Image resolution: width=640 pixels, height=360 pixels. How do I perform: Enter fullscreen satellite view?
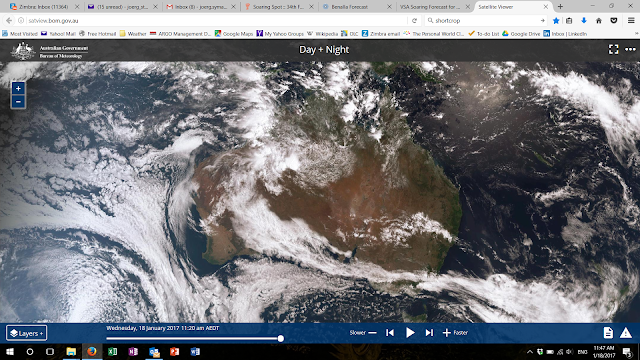point(613,49)
